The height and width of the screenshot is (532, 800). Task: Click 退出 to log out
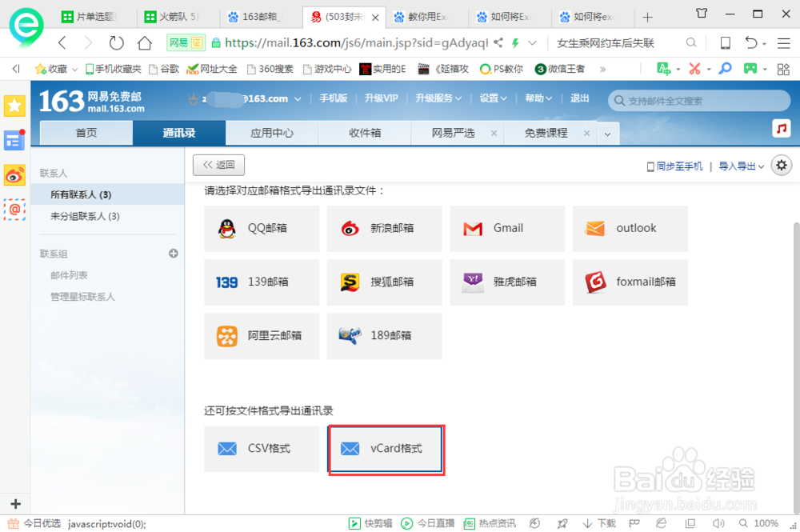click(579, 98)
